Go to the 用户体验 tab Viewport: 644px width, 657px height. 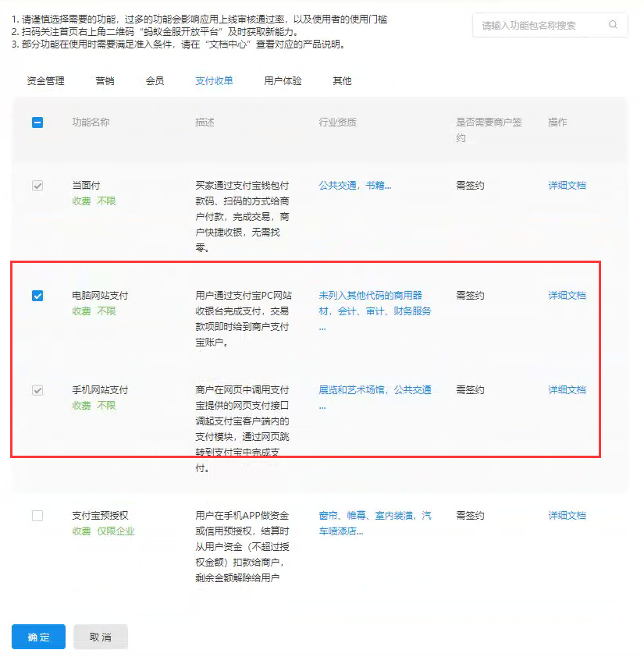283,81
